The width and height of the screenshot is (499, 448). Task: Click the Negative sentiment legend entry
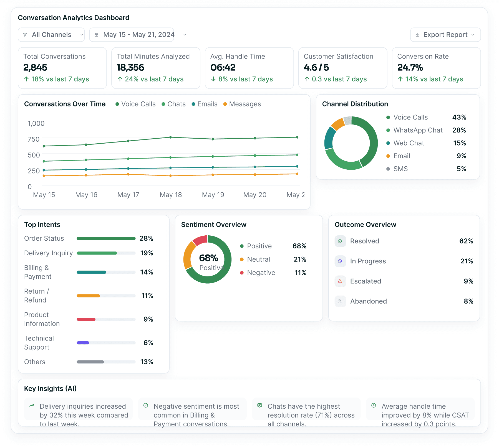(x=273, y=273)
